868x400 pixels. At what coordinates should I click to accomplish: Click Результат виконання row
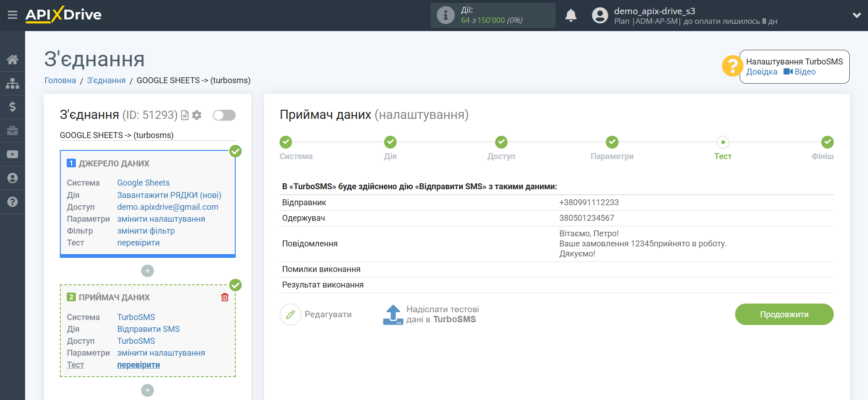[556, 285]
